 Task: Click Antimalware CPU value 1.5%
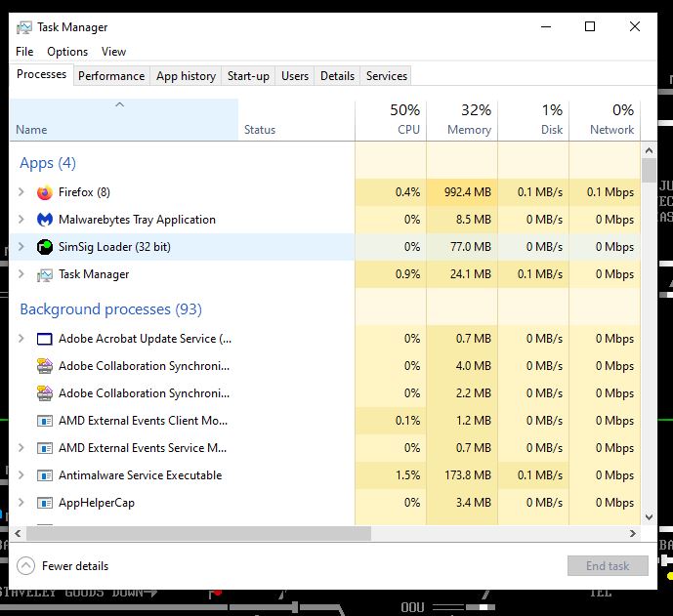coord(407,475)
